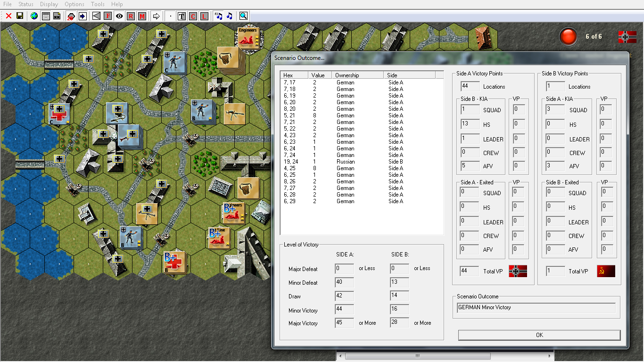Select the row for hex 19, 24 Russian
The image size is (644, 362).
pyautogui.click(x=362, y=162)
